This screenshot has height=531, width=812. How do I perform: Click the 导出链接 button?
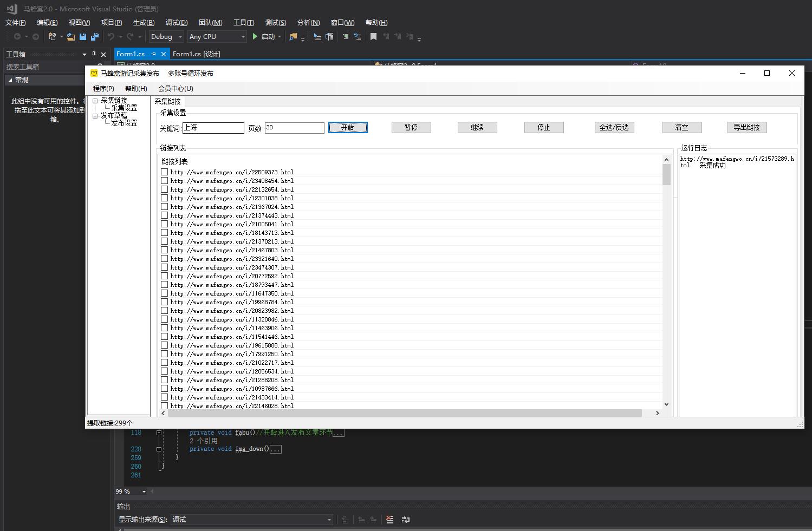pyautogui.click(x=747, y=127)
